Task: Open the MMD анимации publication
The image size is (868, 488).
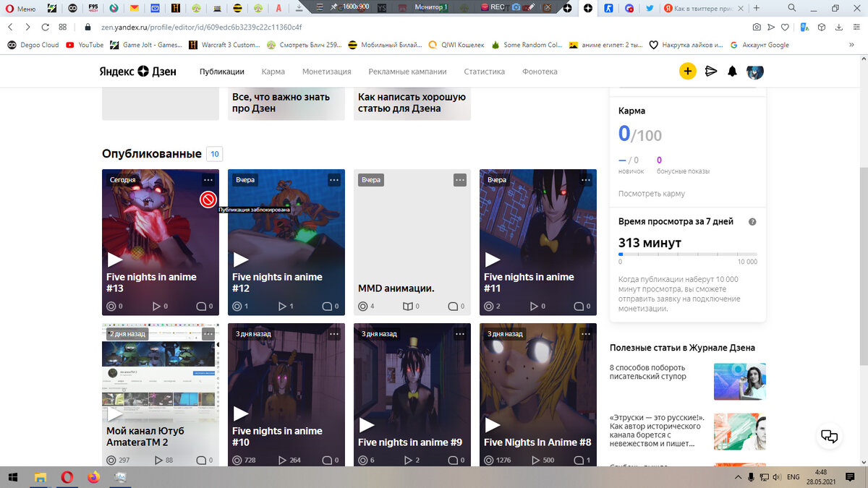Action: [412, 242]
